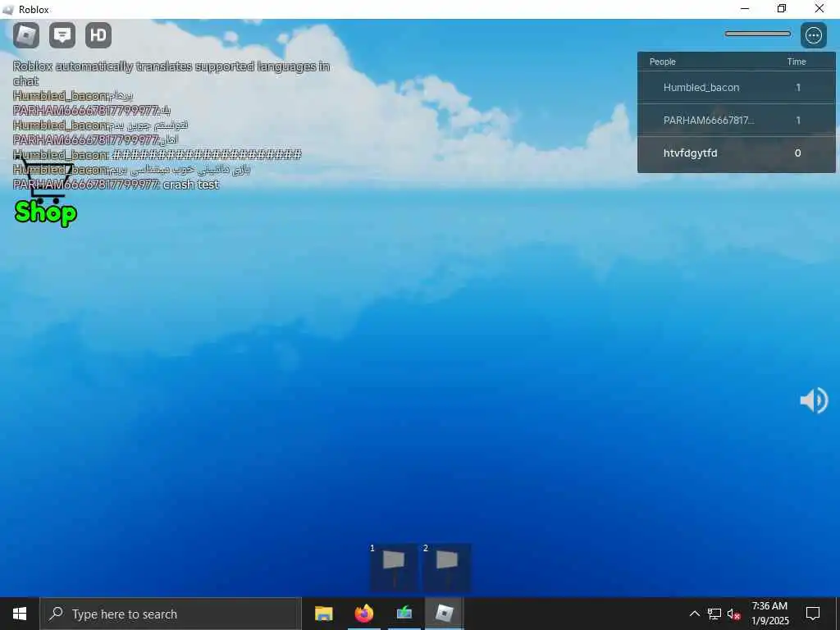Equip hotbar slot 2 sign tool
Image resolution: width=840 pixels, height=630 pixels.
tap(447, 568)
